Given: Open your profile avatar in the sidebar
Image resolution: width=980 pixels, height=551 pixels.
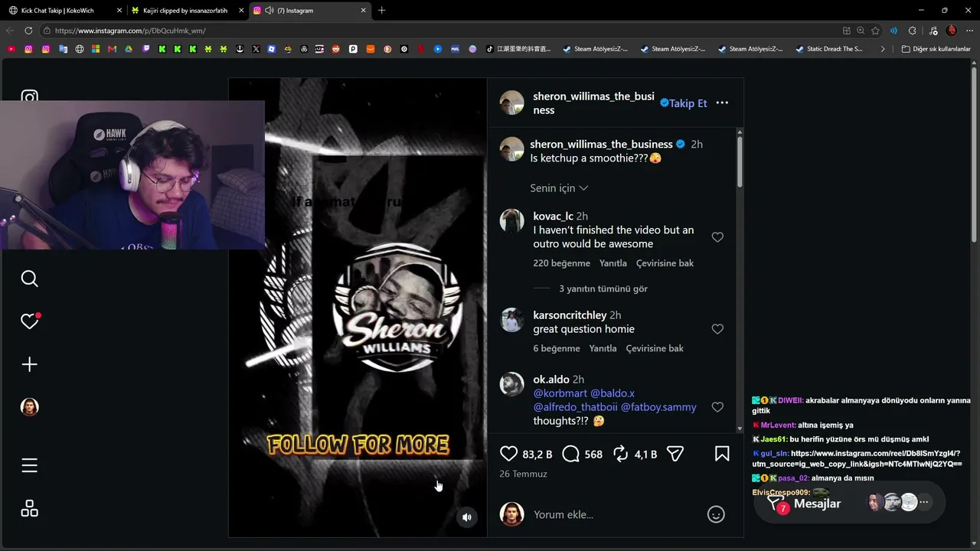Looking at the screenshot, I should (30, 407).
